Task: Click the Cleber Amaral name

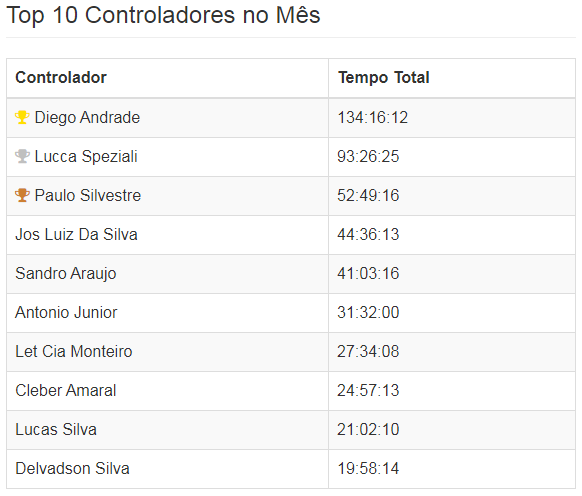Action: (x=66, y=390)
